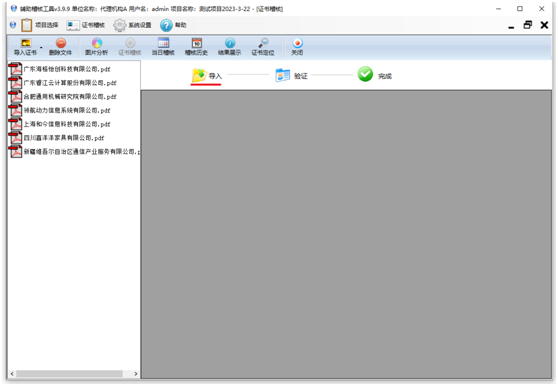Select the 导入 import step
Screen dimensions: 558x386
(207, 76)
